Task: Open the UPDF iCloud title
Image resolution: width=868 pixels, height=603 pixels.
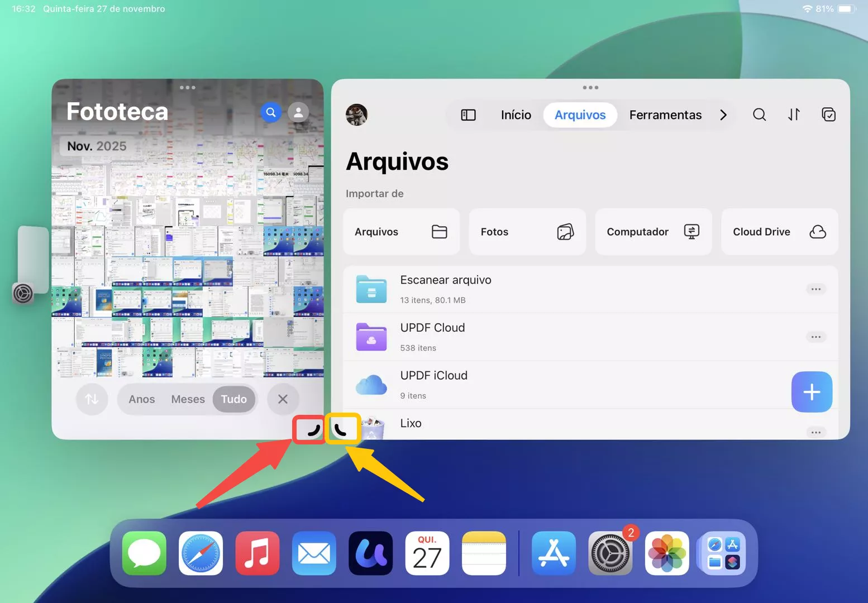Action: [x=433, y=375]
